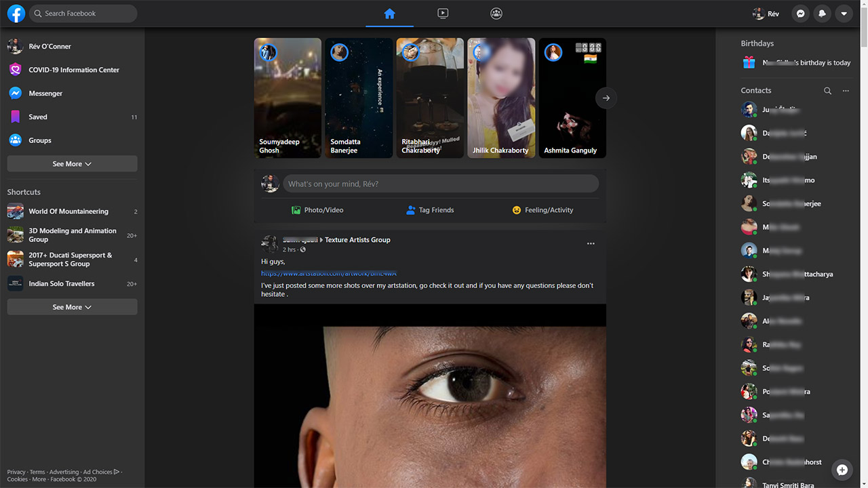This screenshot has width=868, height=488.
Task: Open the account options arrow dropdown
Action: tap(844, 13)
